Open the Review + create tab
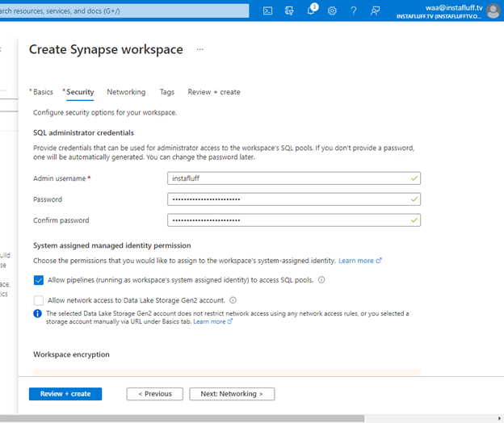Image resolution: width=504 pixels, height=423 pixels. (214, 92)
